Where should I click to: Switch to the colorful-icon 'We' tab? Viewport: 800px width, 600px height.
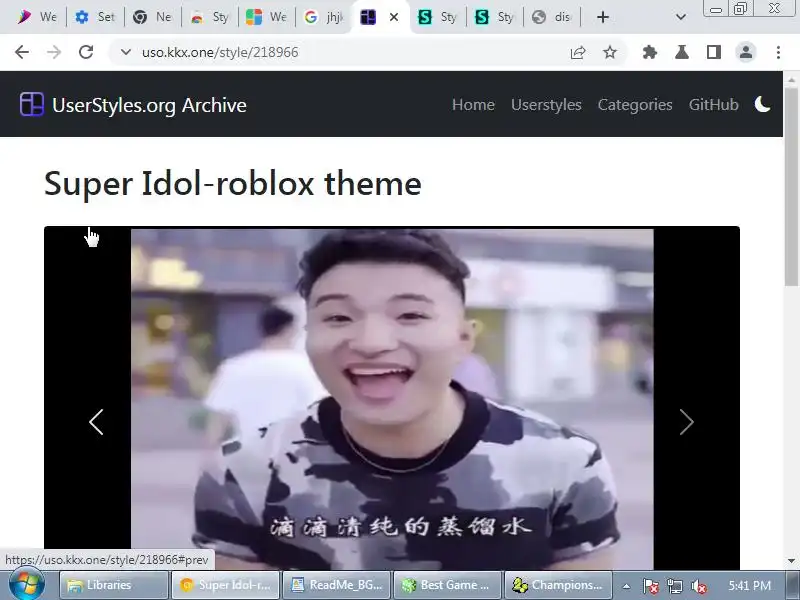pyautogui.click(x=266, y=17)
